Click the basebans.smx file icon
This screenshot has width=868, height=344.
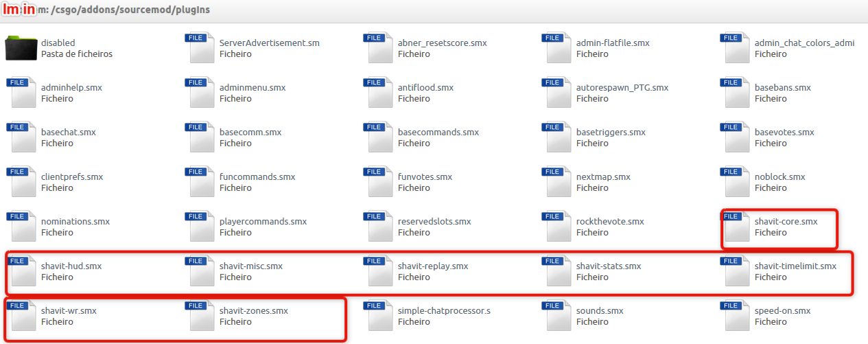[735, 93]
